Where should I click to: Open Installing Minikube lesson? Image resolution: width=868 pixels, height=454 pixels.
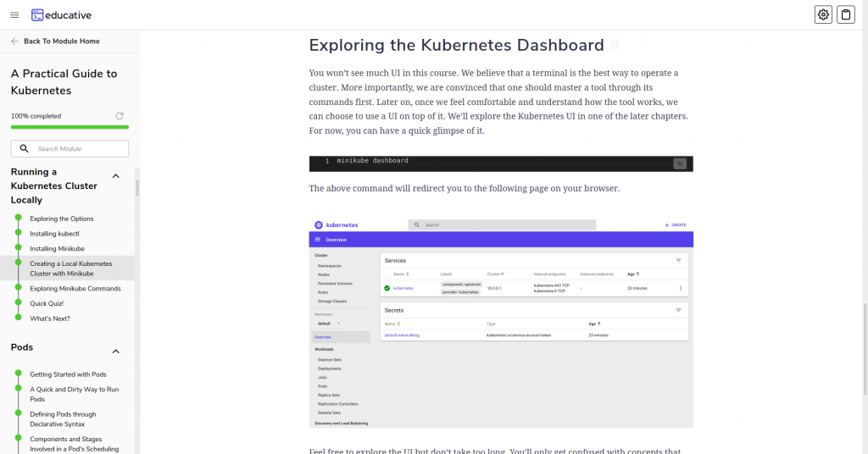(57, 248)
